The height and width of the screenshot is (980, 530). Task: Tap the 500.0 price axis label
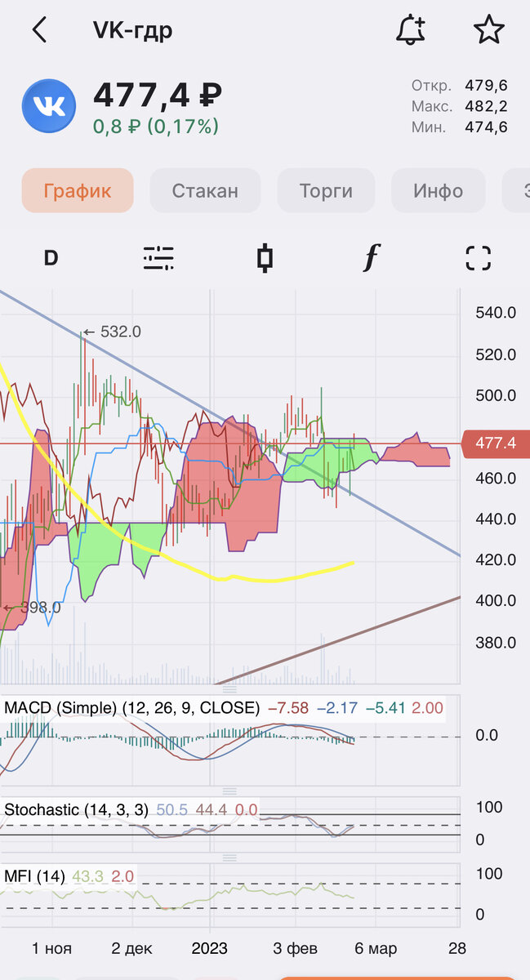click(x=496, y=395)
